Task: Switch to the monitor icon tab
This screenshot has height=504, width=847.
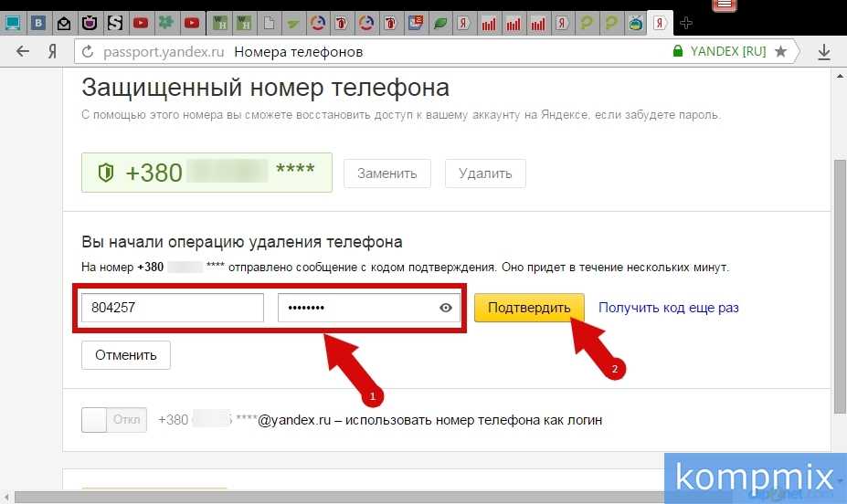Action: 13,23
